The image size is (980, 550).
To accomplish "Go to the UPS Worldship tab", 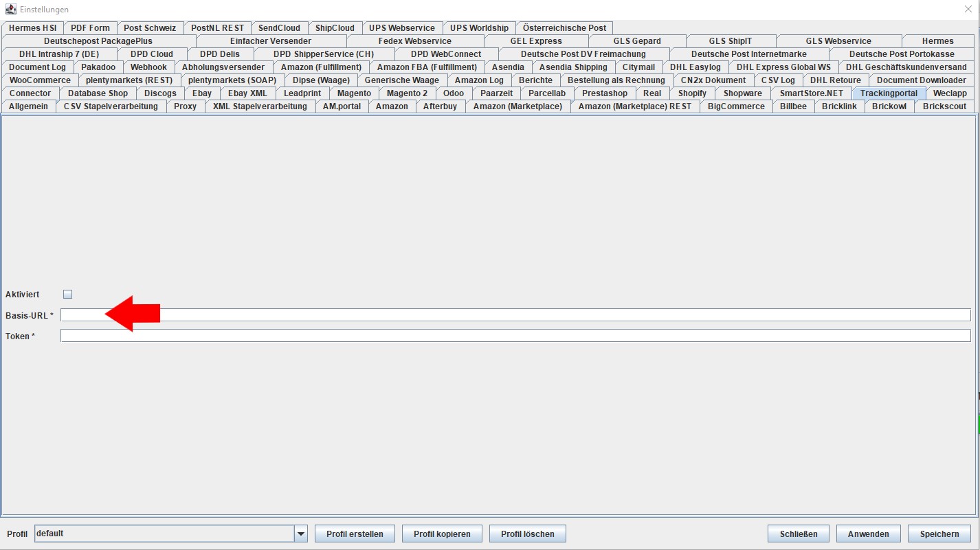I will (479, 28).
